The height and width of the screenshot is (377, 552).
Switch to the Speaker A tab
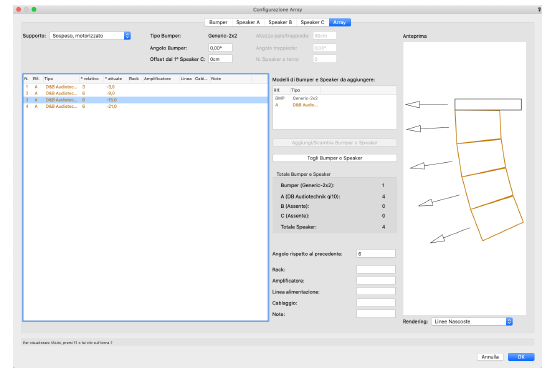(248, 22)
